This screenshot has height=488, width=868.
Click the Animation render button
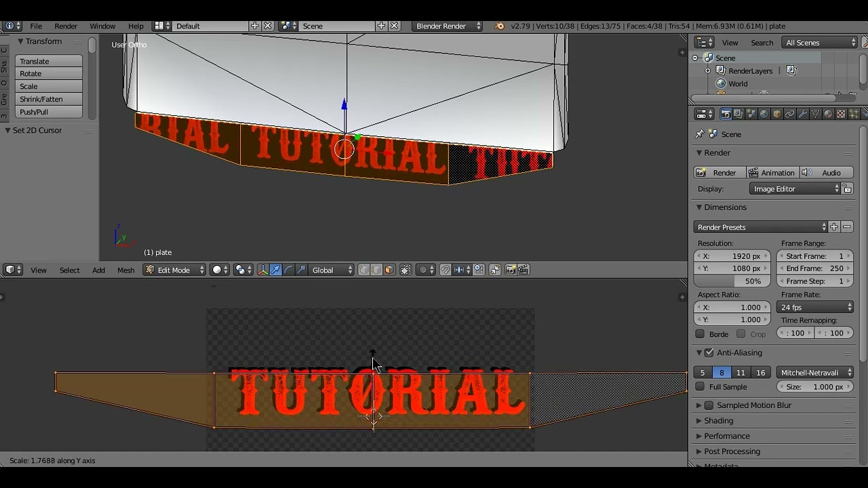(x=772, y=173)
